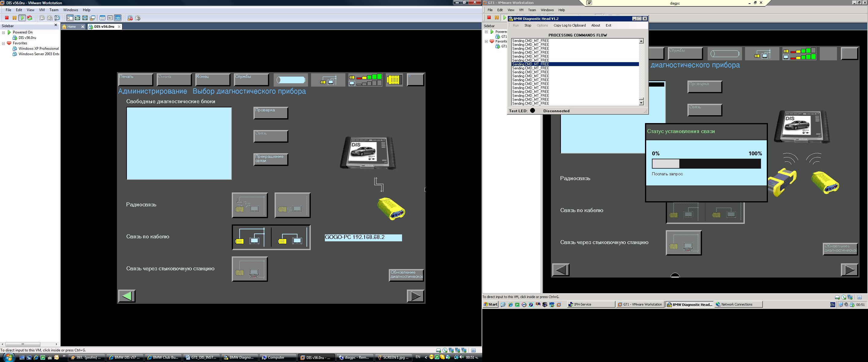Click docking station connection icon in left DIS
Viewport: 868px width, 362px height.
click(x=250, y=269)
